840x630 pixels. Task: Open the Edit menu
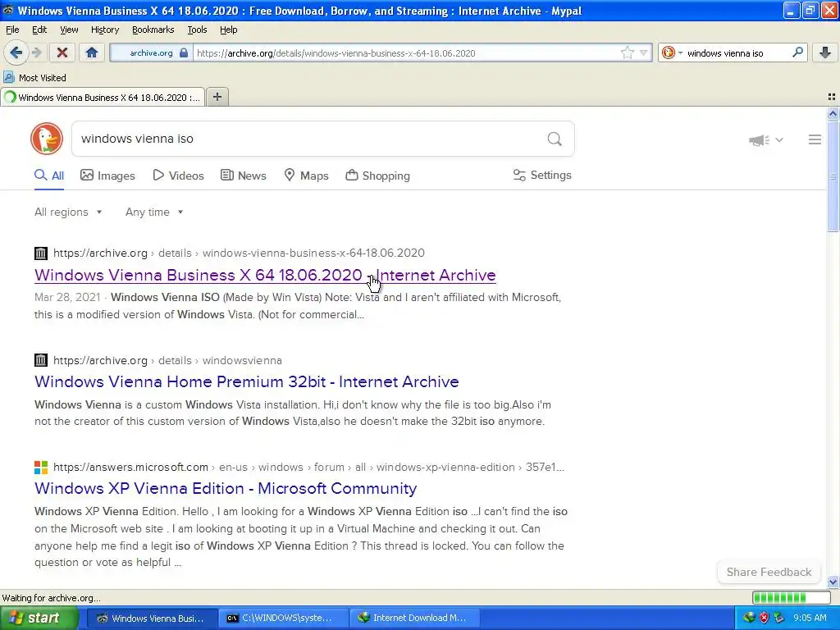click(x=39, y=30)
